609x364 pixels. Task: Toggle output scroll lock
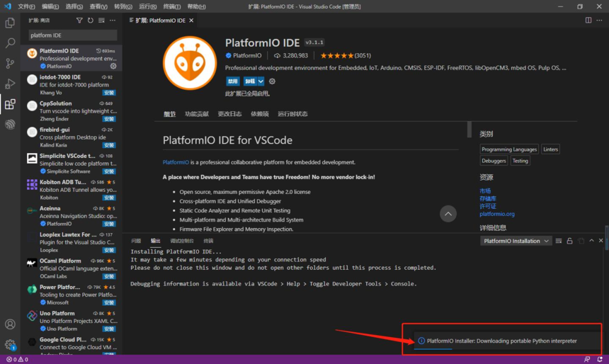point(569,241)
